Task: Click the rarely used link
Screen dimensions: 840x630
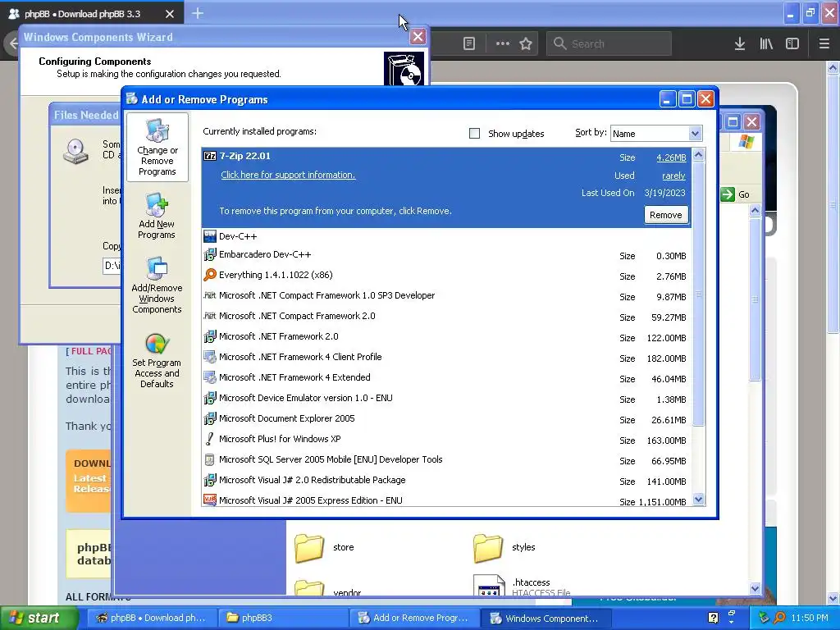Action: (x=673, y=176)
